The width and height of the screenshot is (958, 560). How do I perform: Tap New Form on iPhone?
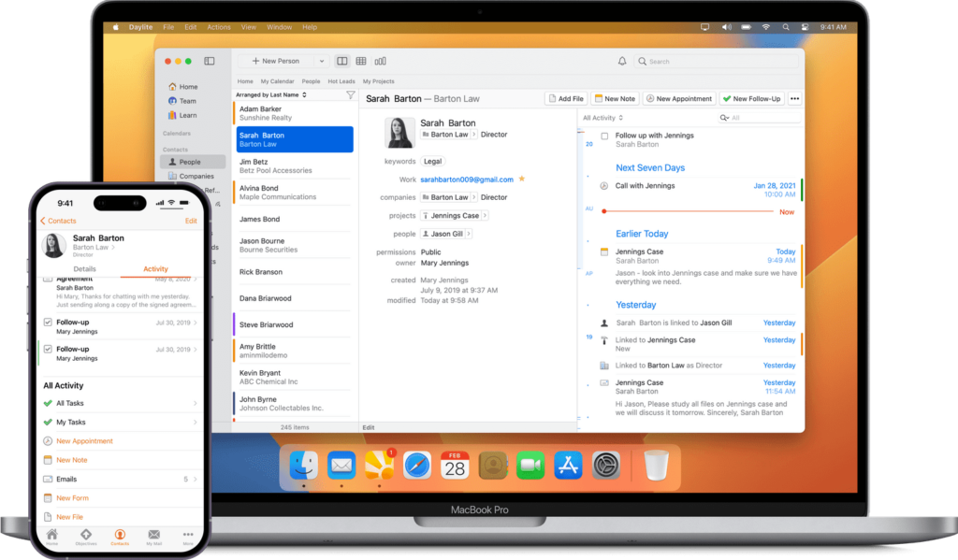pos(72,497)
